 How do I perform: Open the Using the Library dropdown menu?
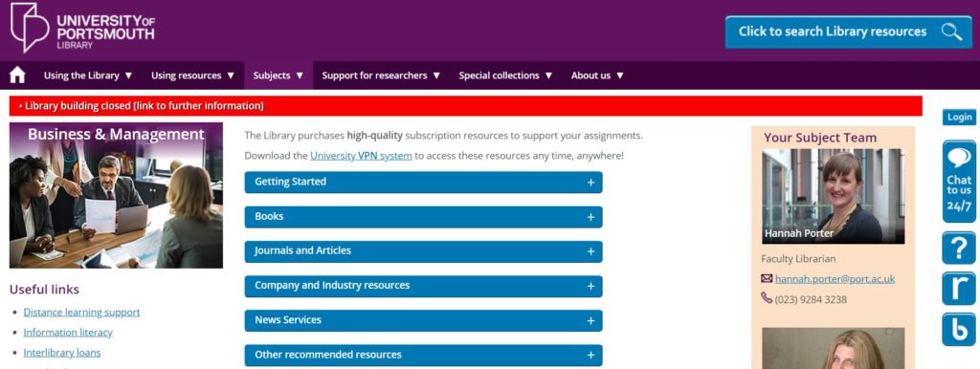tap(88, 76)
